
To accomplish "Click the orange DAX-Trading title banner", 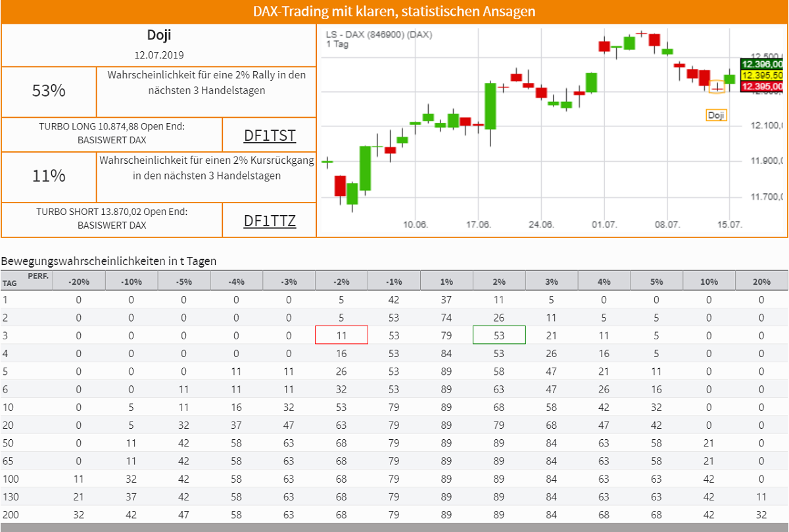I will click(x=394, y=12).
